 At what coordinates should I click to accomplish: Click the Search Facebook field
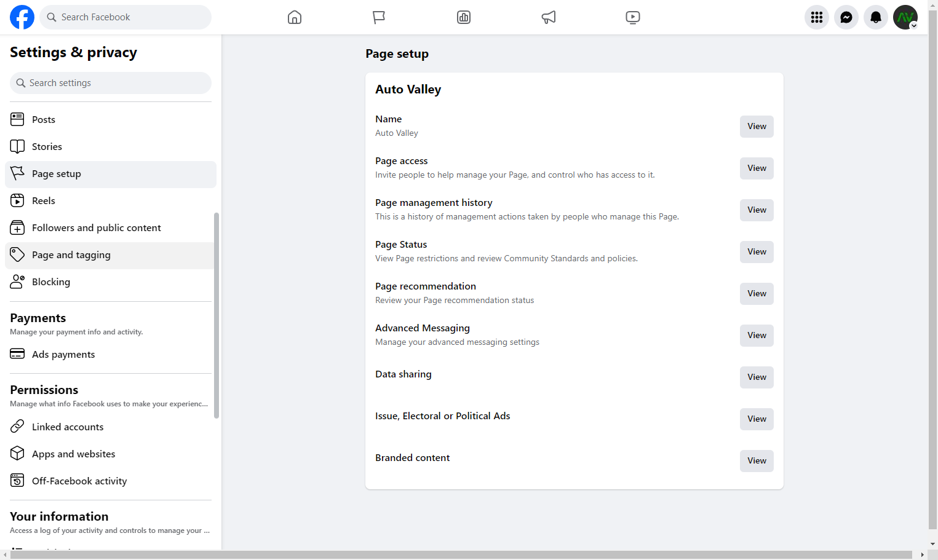coord(125,17)
